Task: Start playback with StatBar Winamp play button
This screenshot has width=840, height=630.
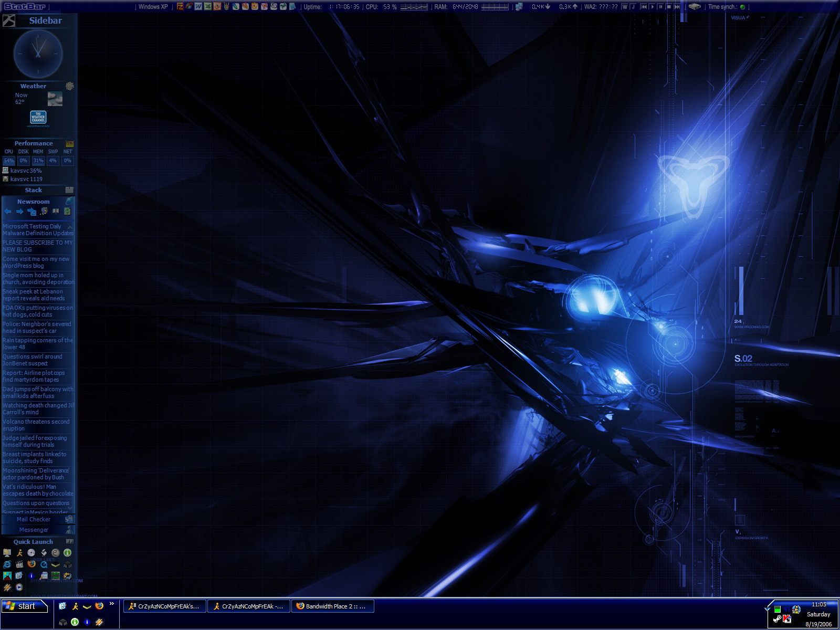Action: 652,7
